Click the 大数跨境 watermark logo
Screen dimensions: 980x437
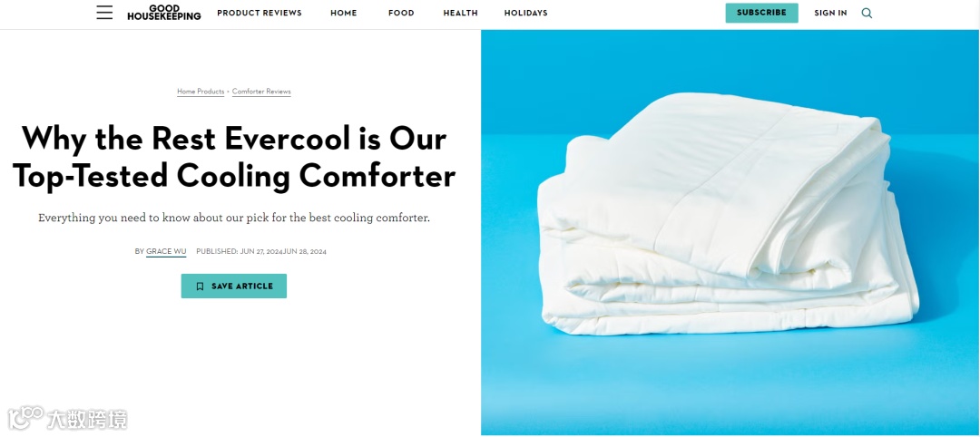67,419
